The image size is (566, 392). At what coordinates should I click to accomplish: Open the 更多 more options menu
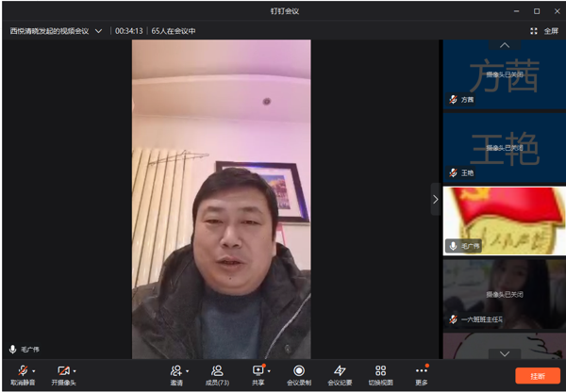pyautogui.click(x=421, y=371)
